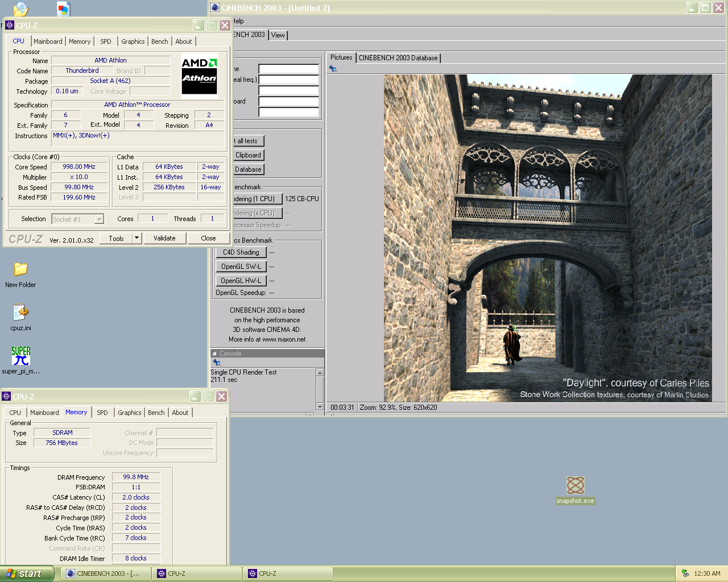728x582 pixels.
Task: Click the View tab in CINEBENCH
Action: 278,35
